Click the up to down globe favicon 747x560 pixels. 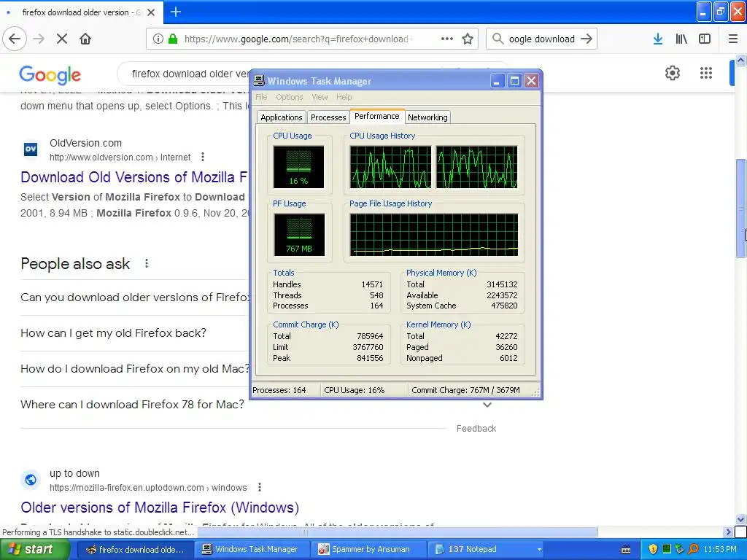[31, 480]
